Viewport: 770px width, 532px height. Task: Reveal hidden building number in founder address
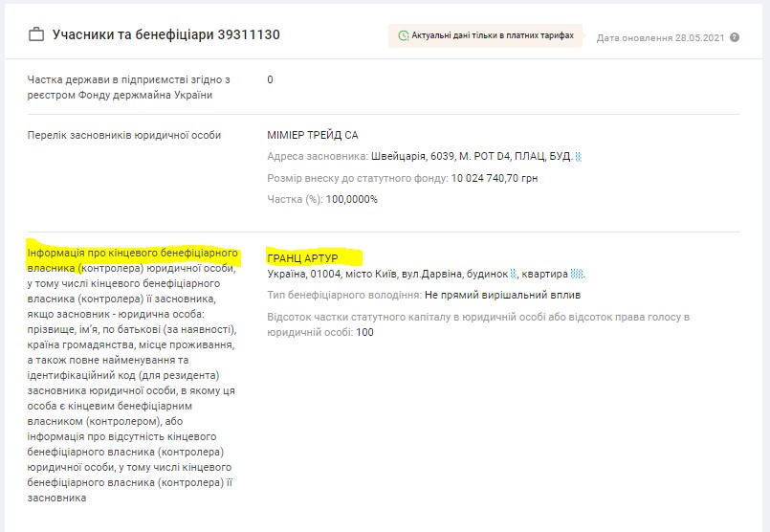click(579, 157)
